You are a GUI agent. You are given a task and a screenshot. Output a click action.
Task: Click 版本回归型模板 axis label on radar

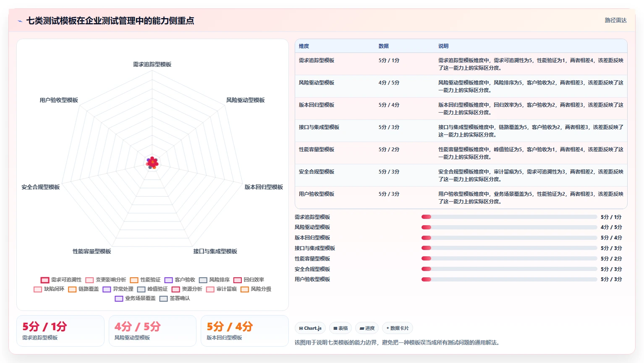264,187
